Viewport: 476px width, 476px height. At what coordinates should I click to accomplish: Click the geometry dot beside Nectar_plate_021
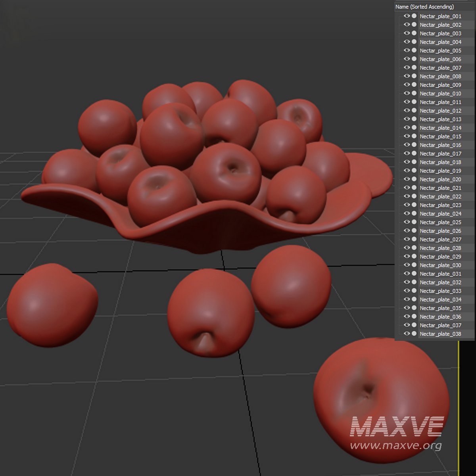414,188
